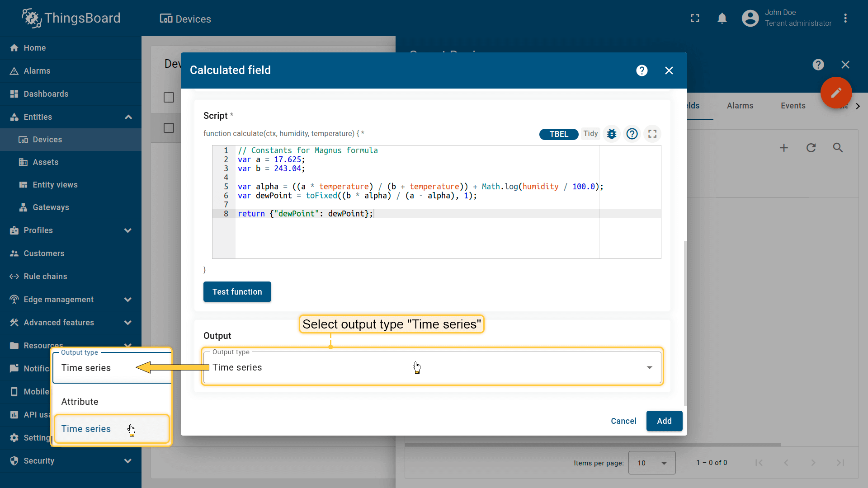Open the Output type dropdown

(x=432, y=367)
